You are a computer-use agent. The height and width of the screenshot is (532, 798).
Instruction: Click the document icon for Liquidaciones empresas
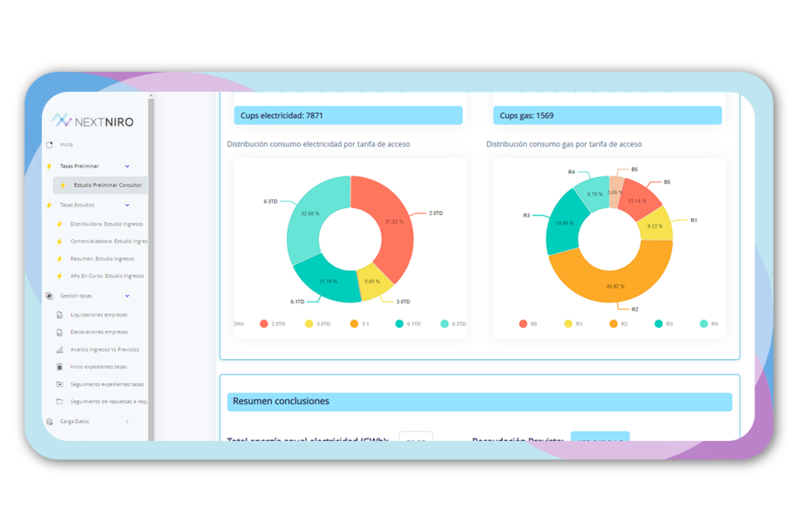click(59, 315)
